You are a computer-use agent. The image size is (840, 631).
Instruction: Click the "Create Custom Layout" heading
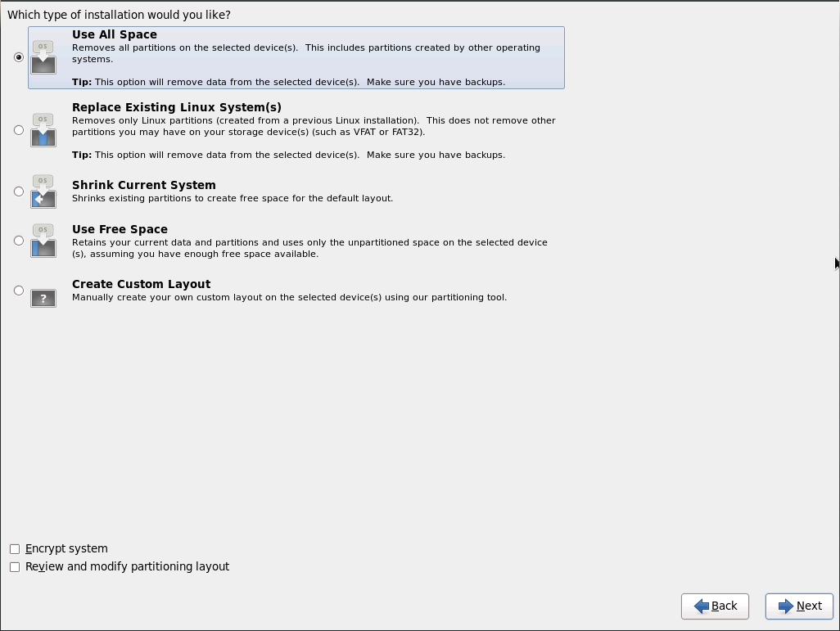pyautogui.click(x=141, y=284)
